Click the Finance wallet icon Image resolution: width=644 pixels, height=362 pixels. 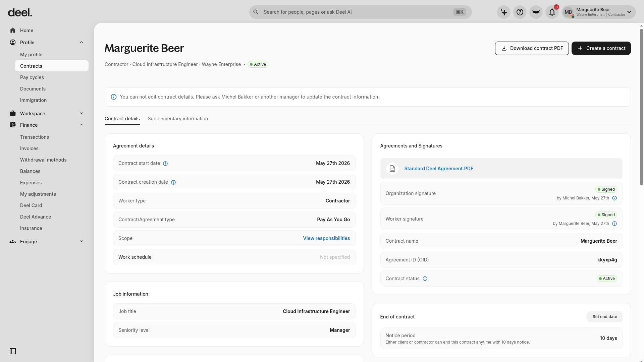point(13,125)
